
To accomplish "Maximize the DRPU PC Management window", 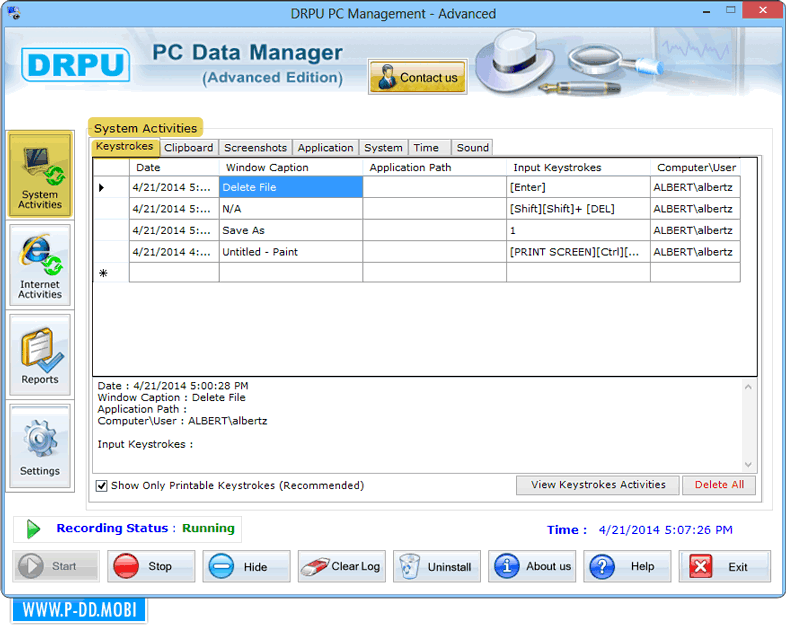I will 730,11.
